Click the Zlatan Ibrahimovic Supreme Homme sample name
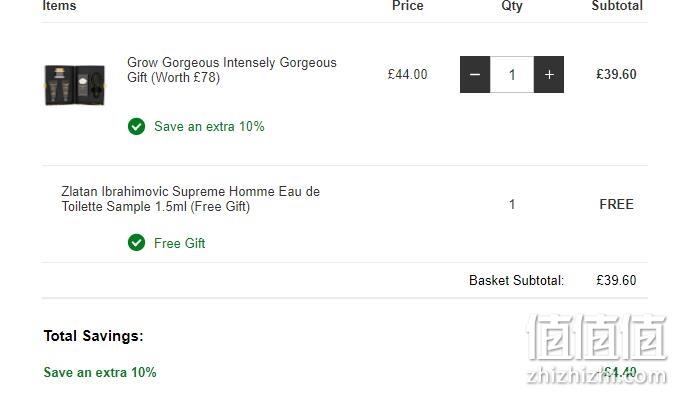 click(191, 199)
